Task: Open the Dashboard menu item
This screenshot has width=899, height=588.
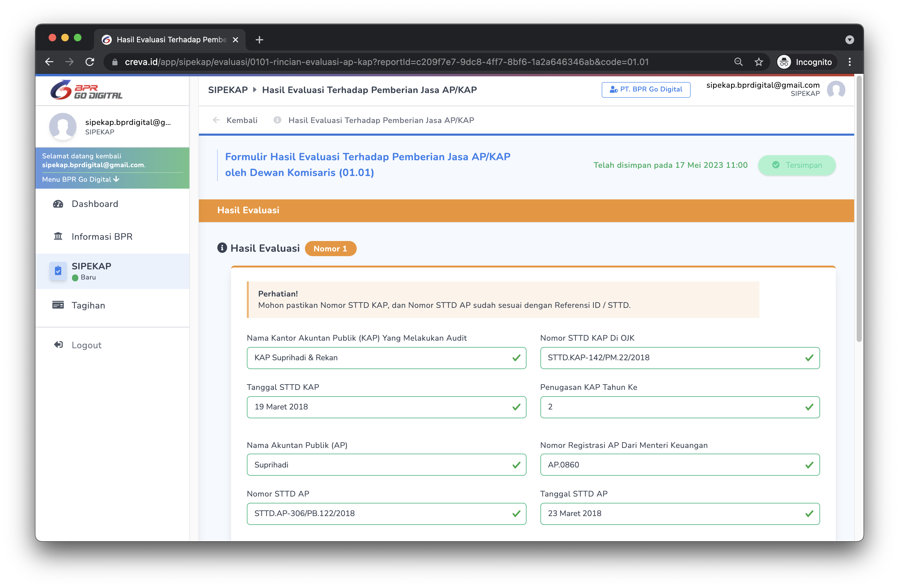Action: point(112,204)
